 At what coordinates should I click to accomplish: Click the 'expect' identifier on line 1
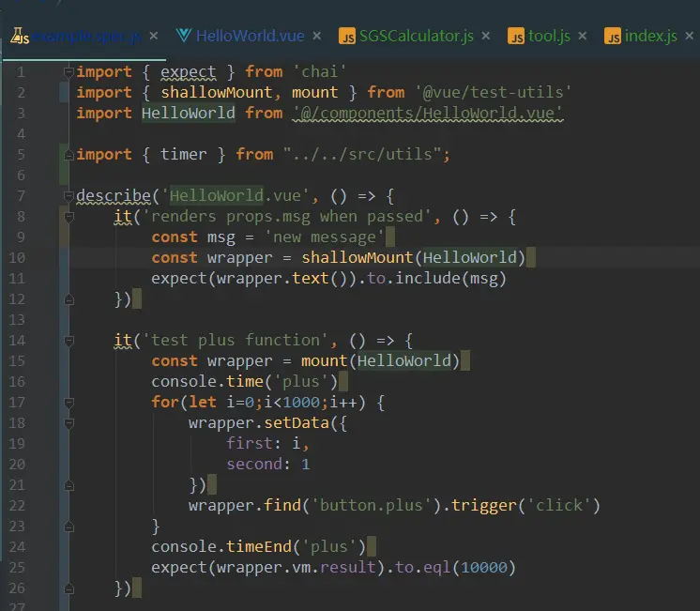[189, 72]
